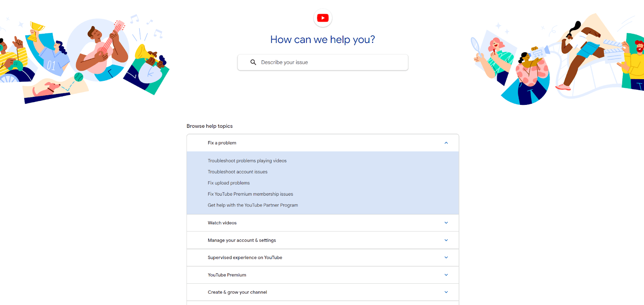The image size is (644, 305).
Task: Open the Fix upload problems link
Action: [229, 183]
